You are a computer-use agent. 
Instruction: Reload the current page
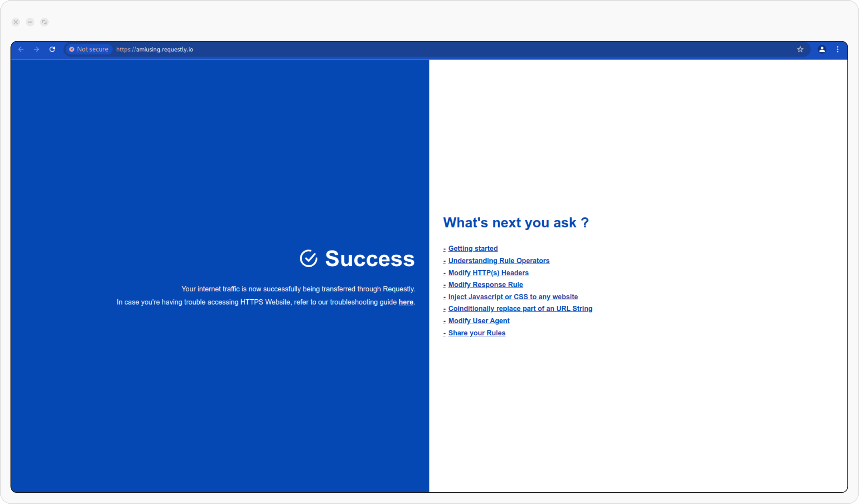pyautogui.click(x=52, y=49)
